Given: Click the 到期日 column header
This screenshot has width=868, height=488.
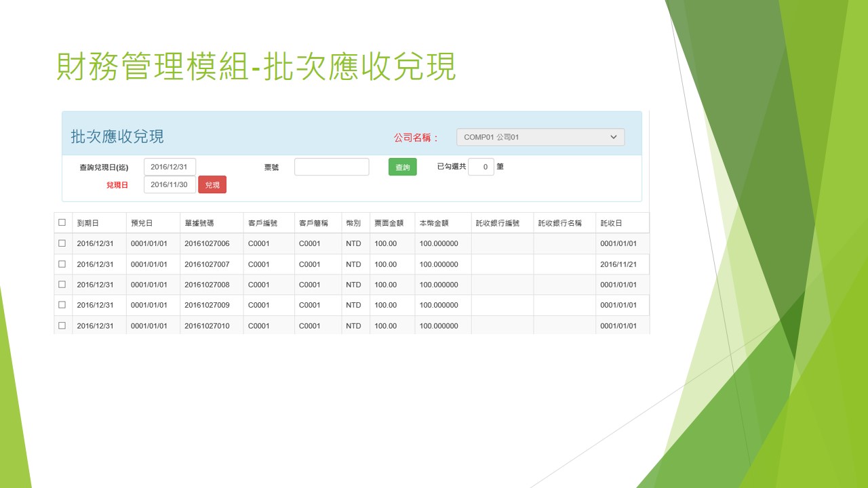Looking at the screenshot, I should [99, 223].
